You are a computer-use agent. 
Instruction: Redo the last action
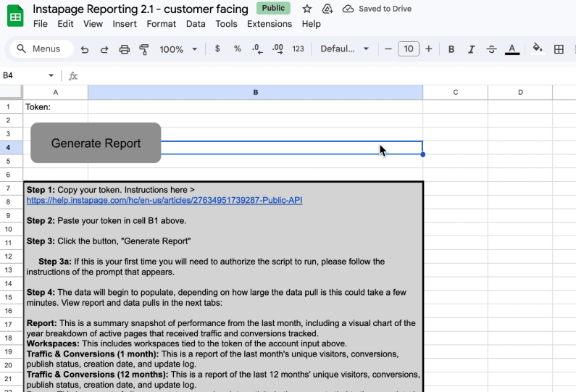click(104, 49)
